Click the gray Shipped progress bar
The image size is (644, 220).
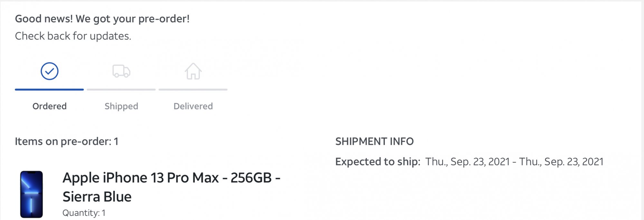[x=121, y=89]
